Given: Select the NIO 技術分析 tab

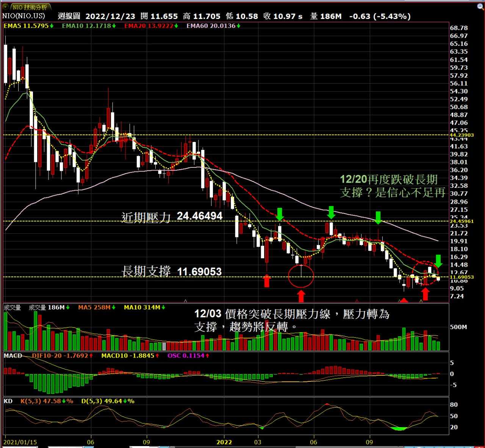Looking at the screenshot, I should (x=30, y=7).
